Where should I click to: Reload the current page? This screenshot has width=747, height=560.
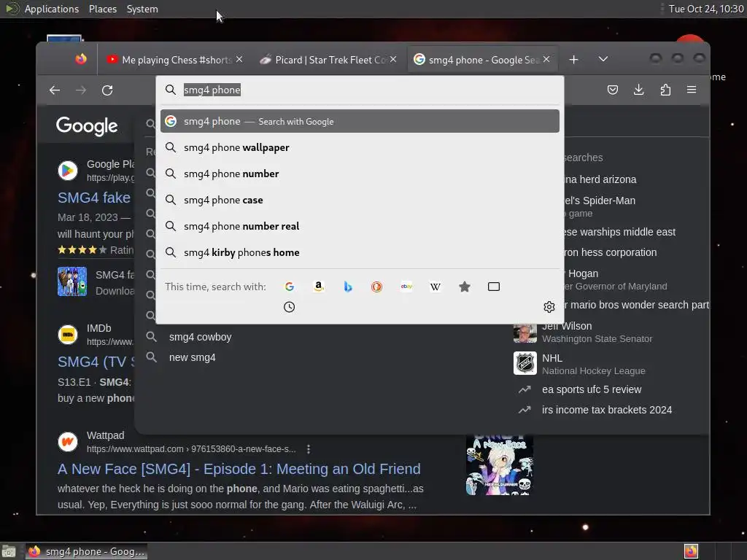tap(107, 90)
